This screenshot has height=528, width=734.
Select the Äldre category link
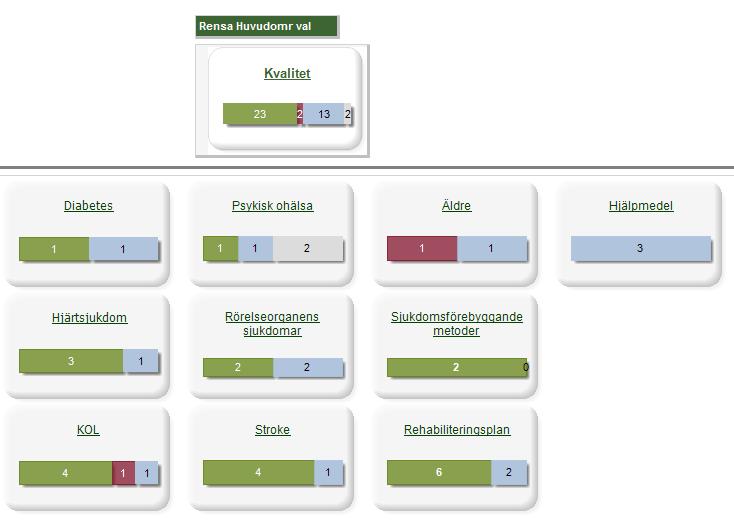pos(456,205)
